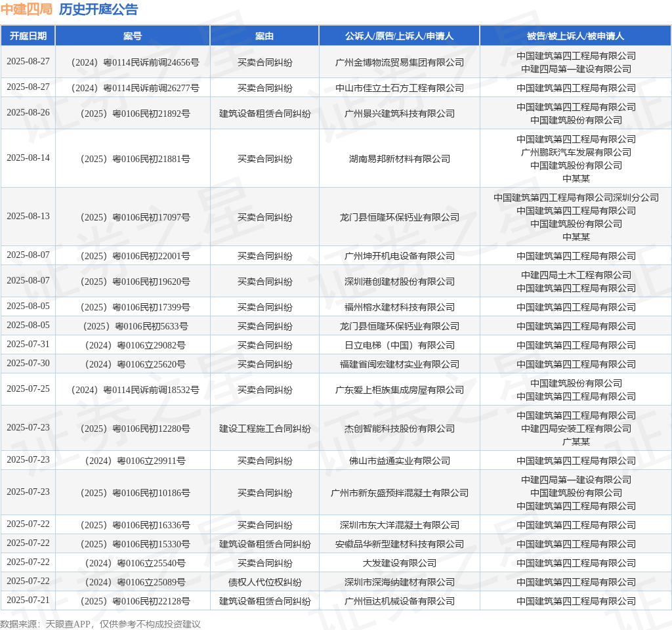
Task: Click the date 2025-07-25
Action: point(28,389)
